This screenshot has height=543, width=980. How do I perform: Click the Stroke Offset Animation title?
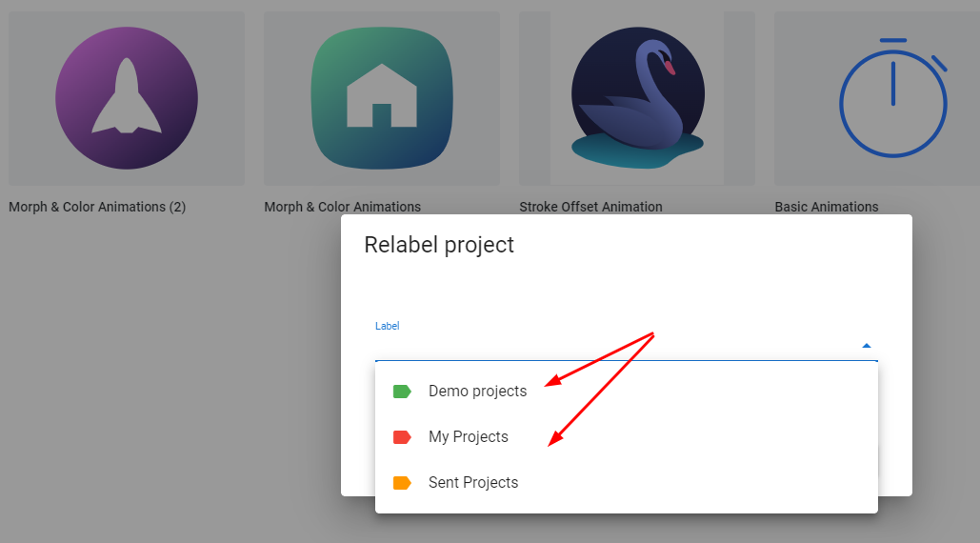[x=590, y=207]
